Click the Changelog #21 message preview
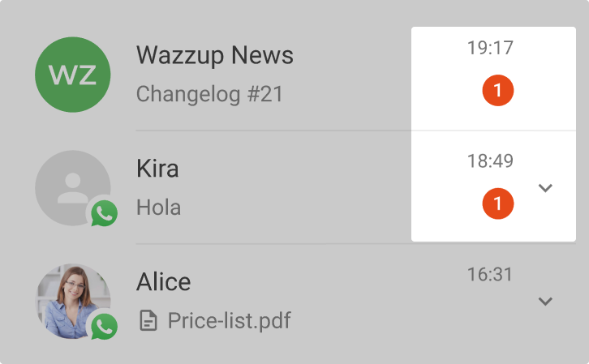 (x=209, y=95)
